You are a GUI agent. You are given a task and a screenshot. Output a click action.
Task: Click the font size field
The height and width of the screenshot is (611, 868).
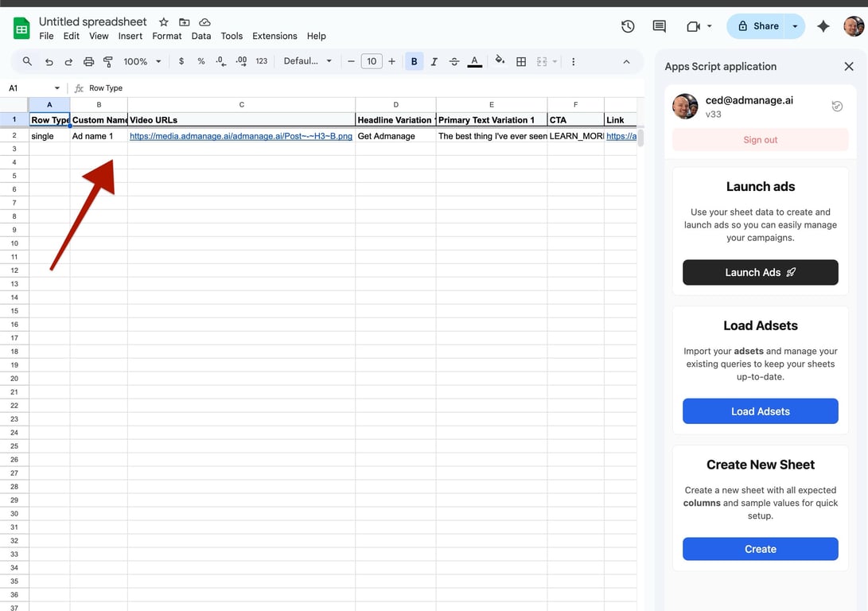pyautogui.click(x=372, y=61)
